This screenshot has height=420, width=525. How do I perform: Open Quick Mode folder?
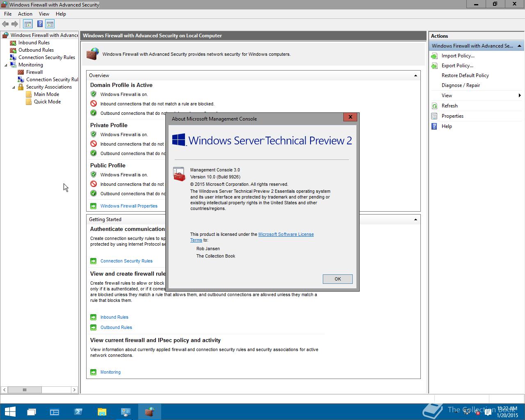coord(47,102)
